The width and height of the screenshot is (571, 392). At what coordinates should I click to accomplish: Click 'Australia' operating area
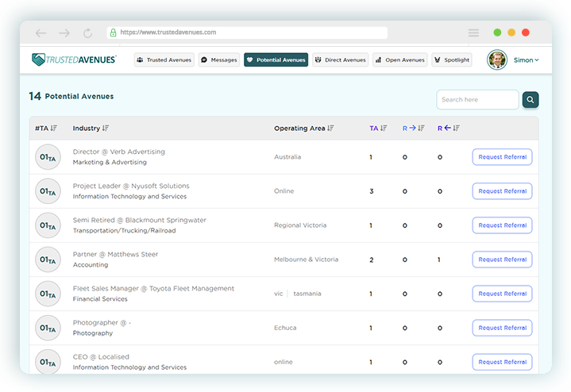tap(287, 157)
